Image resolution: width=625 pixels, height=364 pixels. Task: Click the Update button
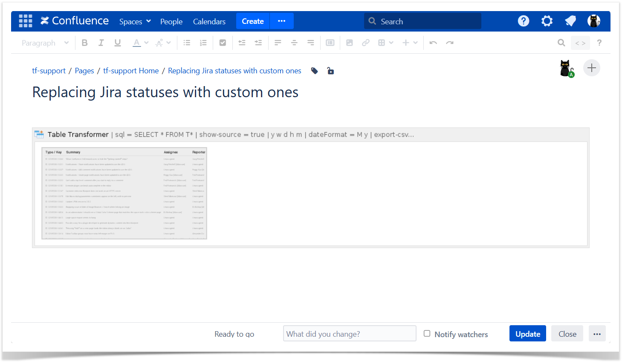point(527,334)
